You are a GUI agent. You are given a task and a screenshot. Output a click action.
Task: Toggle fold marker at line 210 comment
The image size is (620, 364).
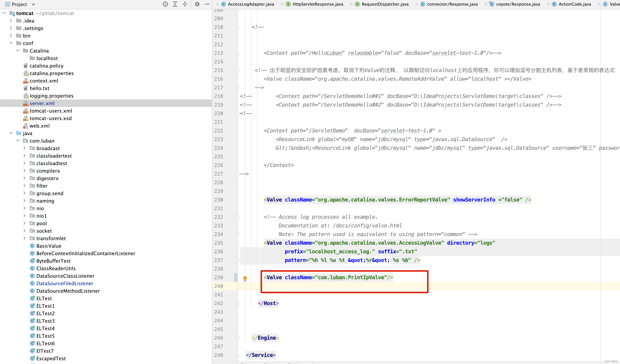(237, 27)
